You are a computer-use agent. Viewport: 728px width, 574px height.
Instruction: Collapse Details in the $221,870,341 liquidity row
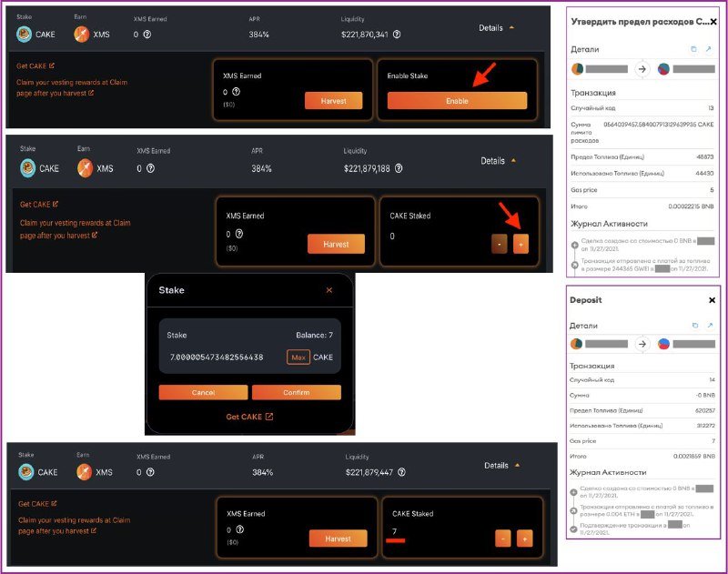(497, 28)
